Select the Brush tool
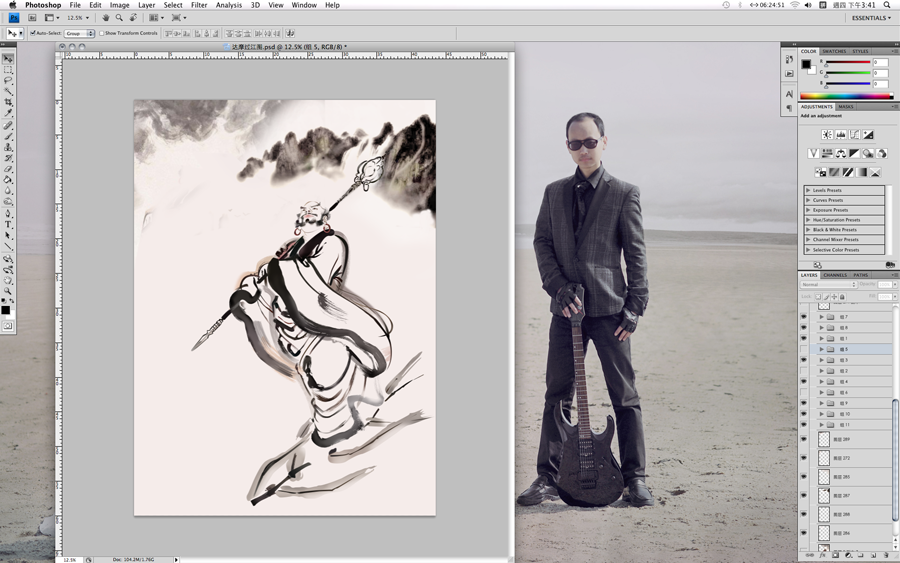 [x=7, y=136]
